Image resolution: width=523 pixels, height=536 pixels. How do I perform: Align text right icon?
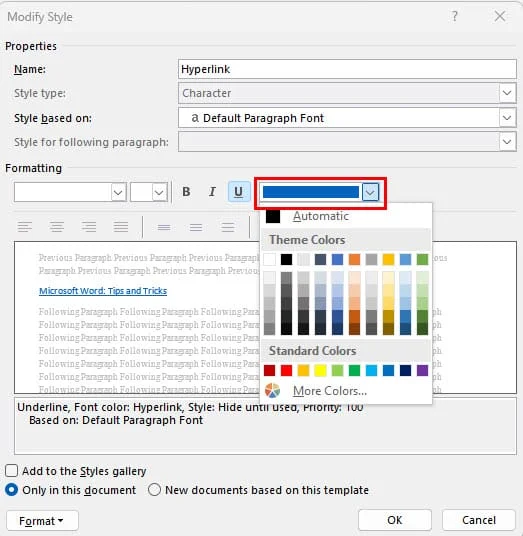click(x=89, y=227)
